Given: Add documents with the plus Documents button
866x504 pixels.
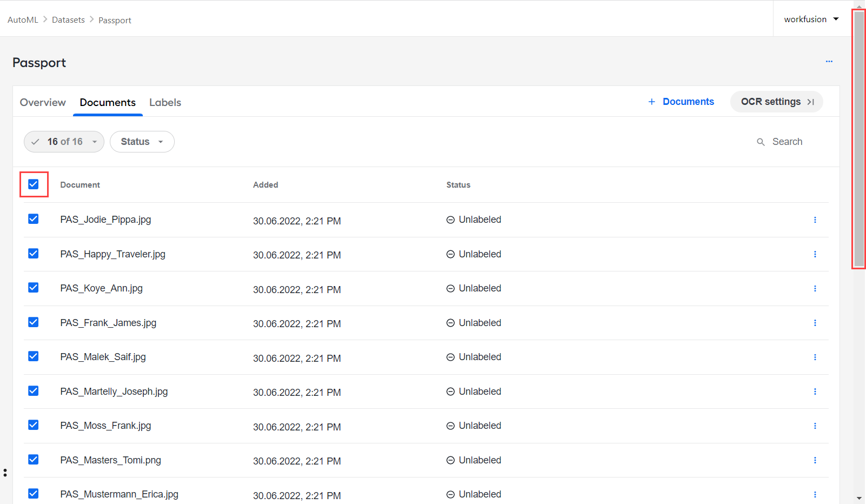Looking at the screenshot, I should 681,102.
